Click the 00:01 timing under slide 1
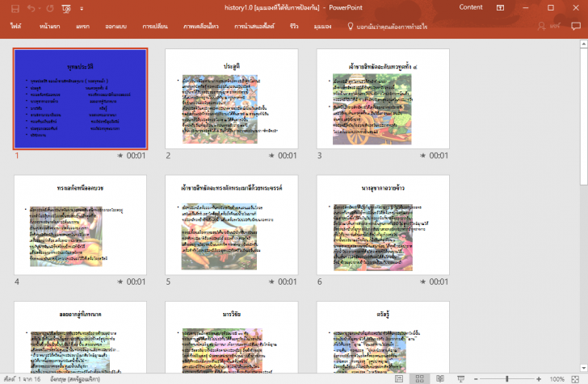The image size is (588, 384). (136, 156)
